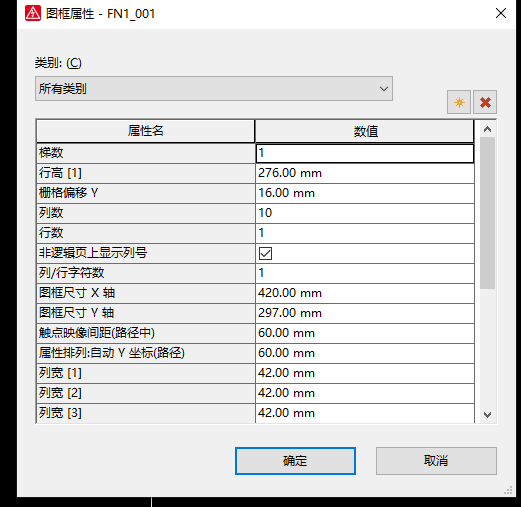Click the 图框尺寸 X 轴 value cell

click(365, 293)
